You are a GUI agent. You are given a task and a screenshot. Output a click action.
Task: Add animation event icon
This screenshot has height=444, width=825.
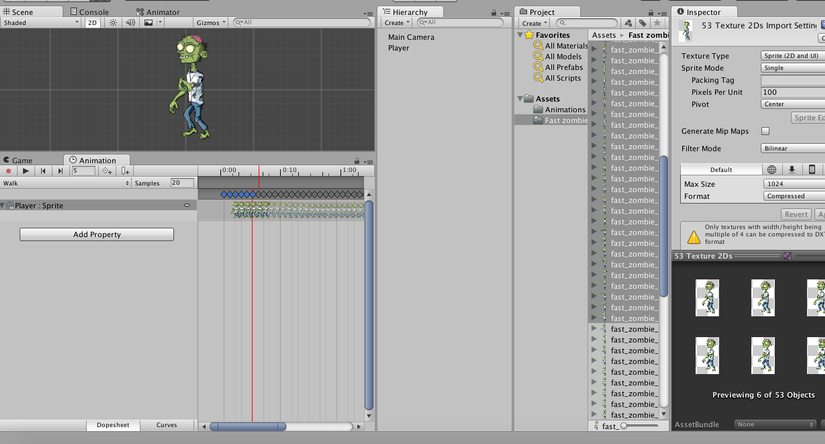pos(125,170)
